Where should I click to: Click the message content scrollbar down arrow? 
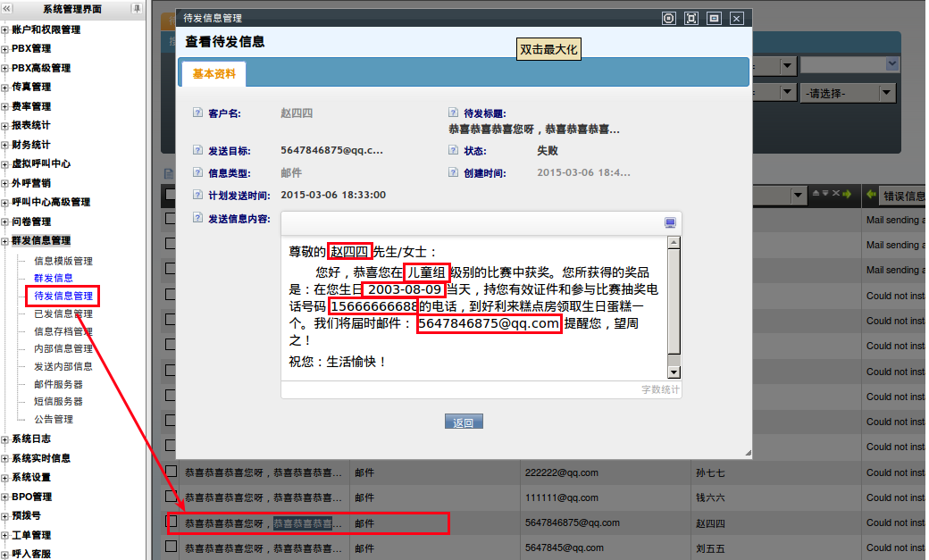pyautogui.click(x=674, y=372)
